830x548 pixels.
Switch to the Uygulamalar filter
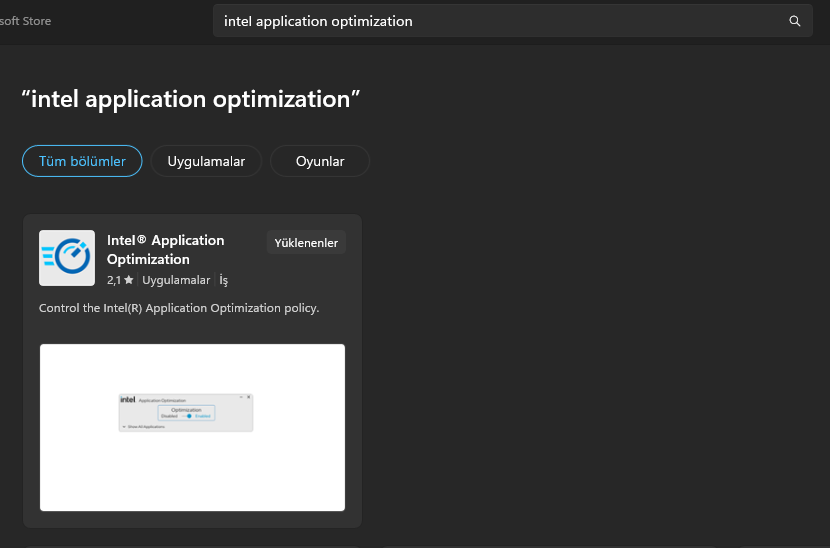coord(206,161)
